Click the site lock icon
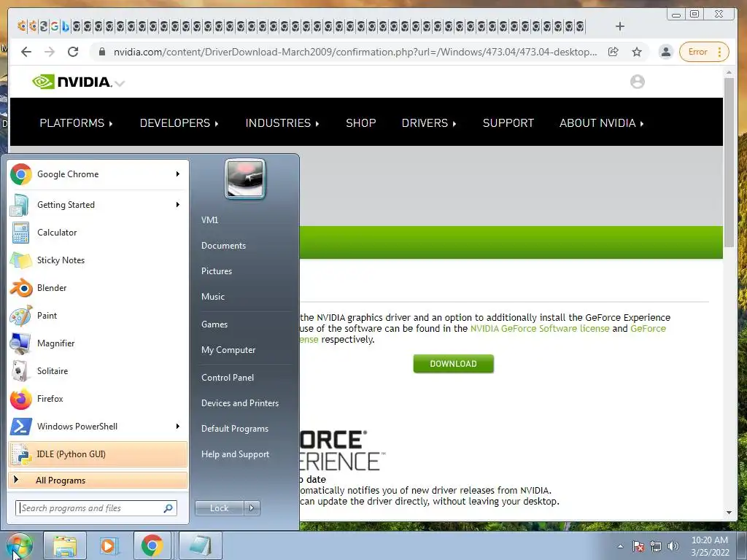Screen dimensions: 747x560 pyautogui.click(x=101, y=52)
